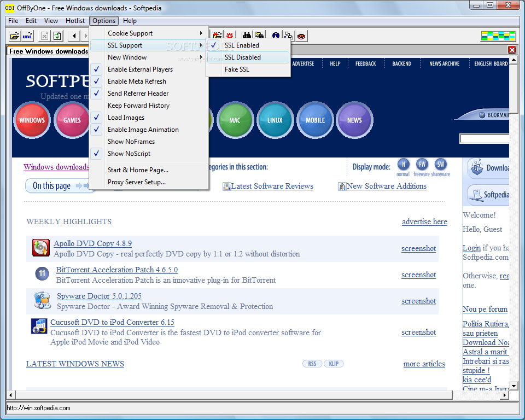Screen dimensions: 525x420
Task: Close the Options menu in menu bar
Action: [104, 21]
